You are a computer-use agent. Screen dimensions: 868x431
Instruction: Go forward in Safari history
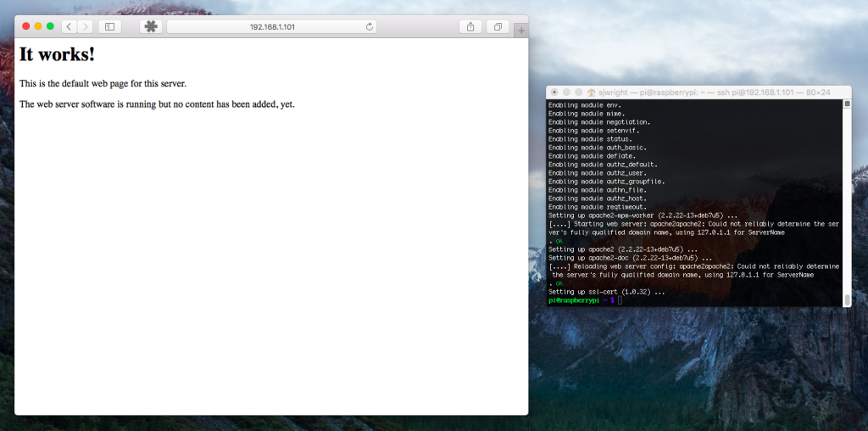click(85, 26)
